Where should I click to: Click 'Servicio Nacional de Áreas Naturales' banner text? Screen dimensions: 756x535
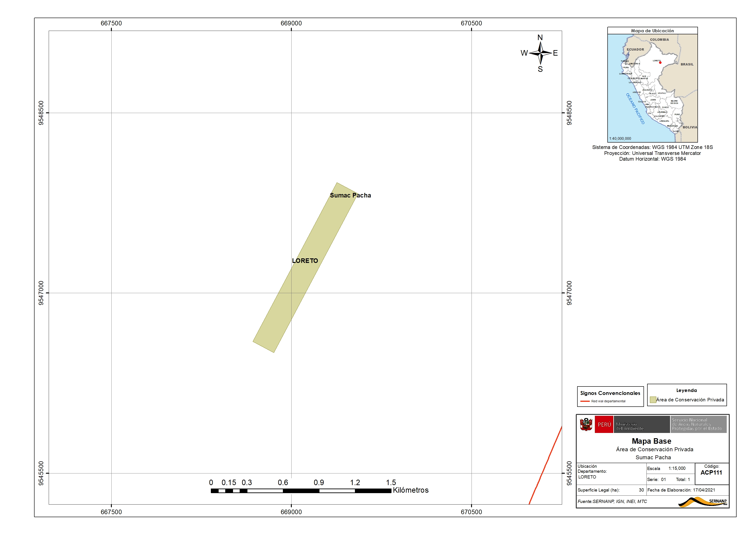click(x=697, y=424)
